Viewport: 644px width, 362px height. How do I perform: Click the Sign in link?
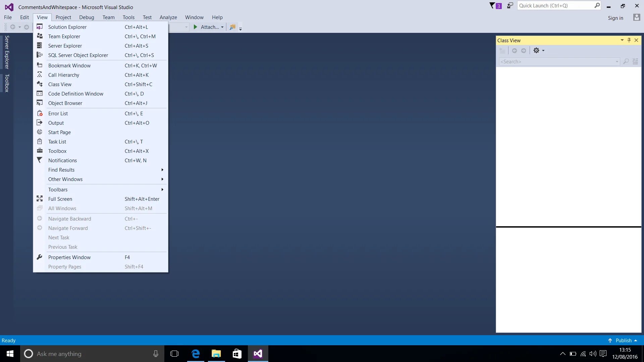615,18
